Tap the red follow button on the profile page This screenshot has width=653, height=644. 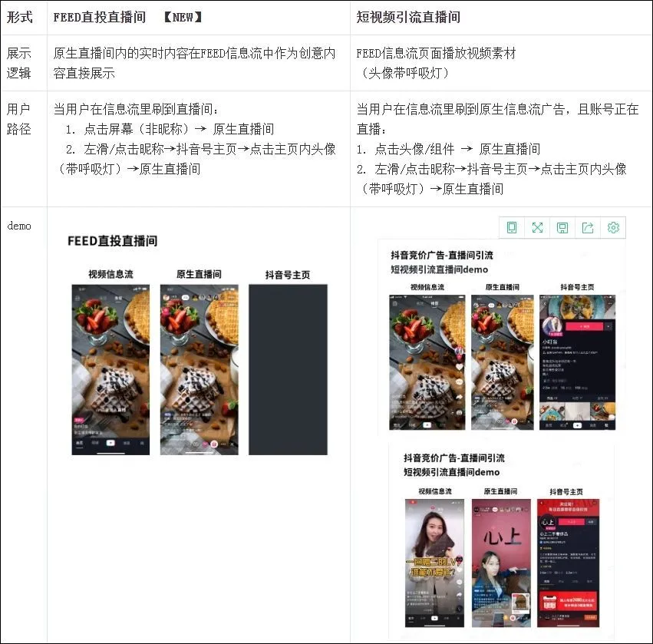click(x=582, y=326)
